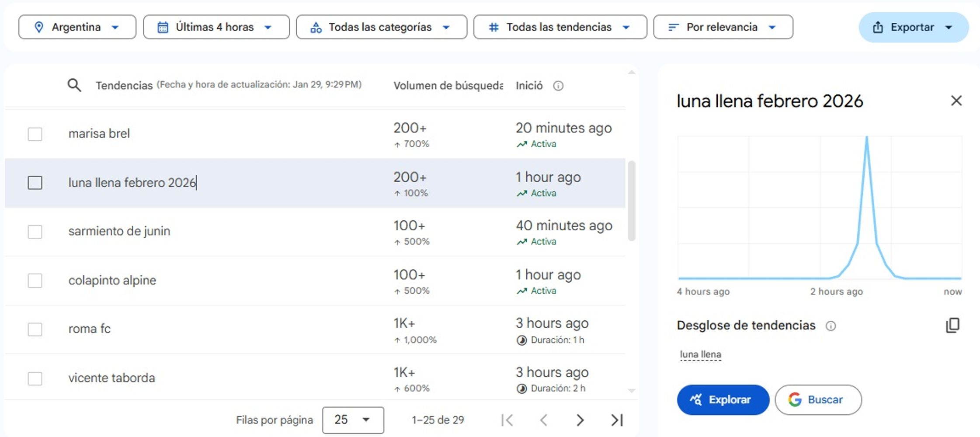Open the Por relevancia sort dropdown
Image resolution: width=980 pixels, height=437 pixels.
point(723,27)
